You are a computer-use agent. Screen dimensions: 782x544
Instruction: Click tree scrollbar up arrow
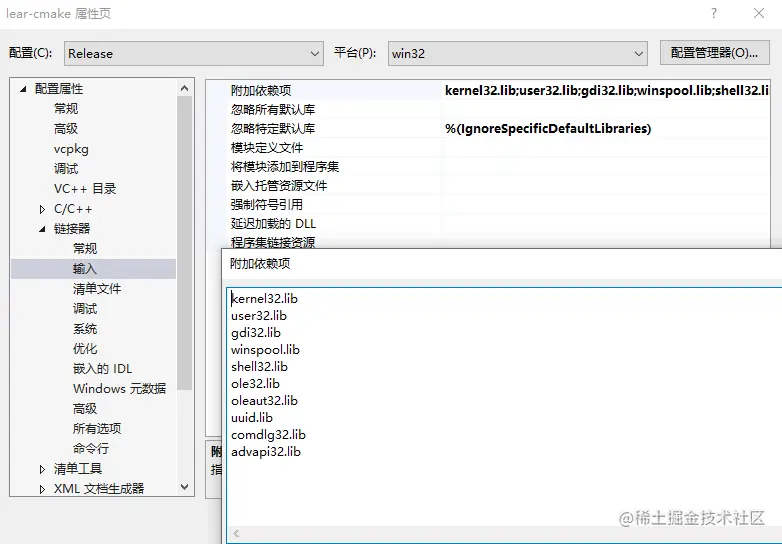point(185,88)
